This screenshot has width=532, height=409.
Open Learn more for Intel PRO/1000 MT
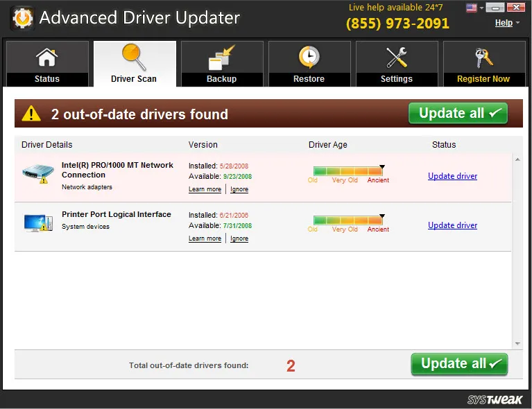[205, 189]
